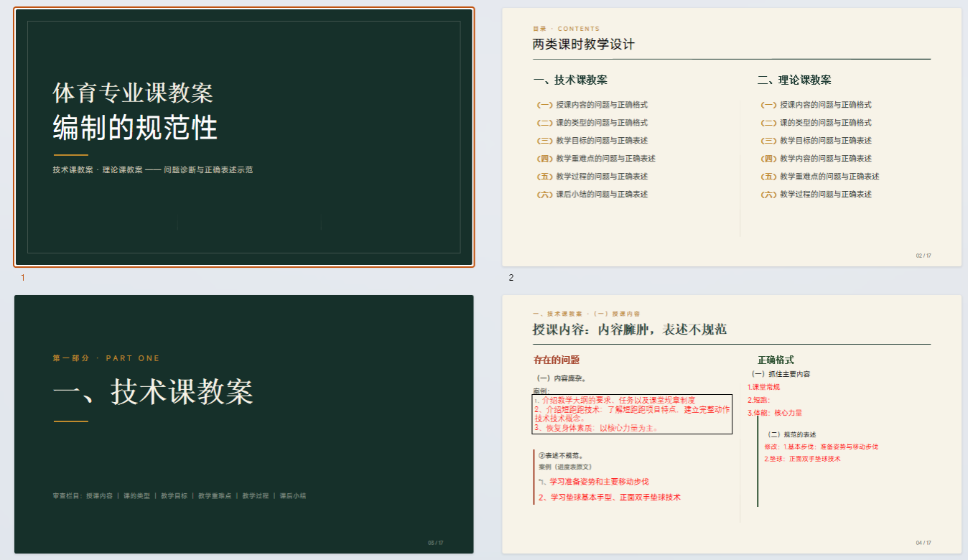Click contents item （四）教学重难点的问题与正确表述
968x560 pixels.
tap(596, 159)
